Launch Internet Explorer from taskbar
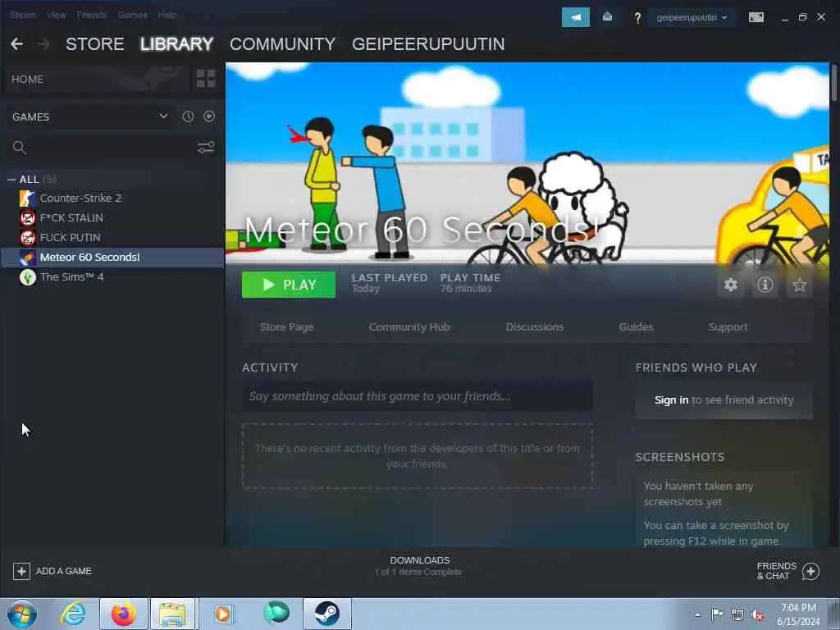The width and height of the screenshot is (840, 630). 73,614
